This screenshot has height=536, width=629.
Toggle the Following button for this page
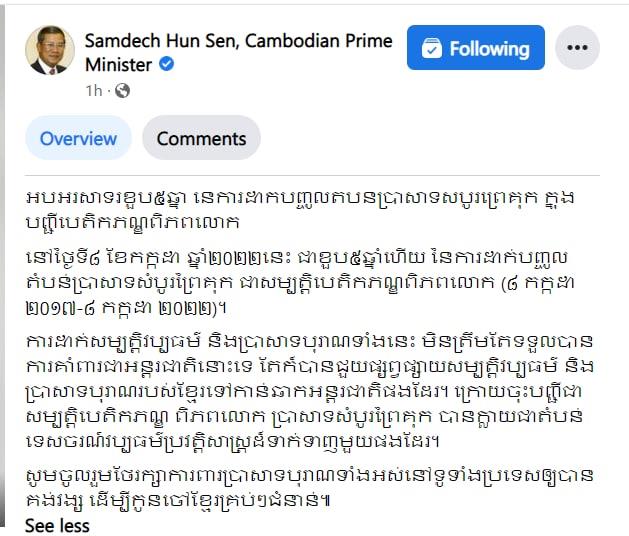(x=476, y=47)
